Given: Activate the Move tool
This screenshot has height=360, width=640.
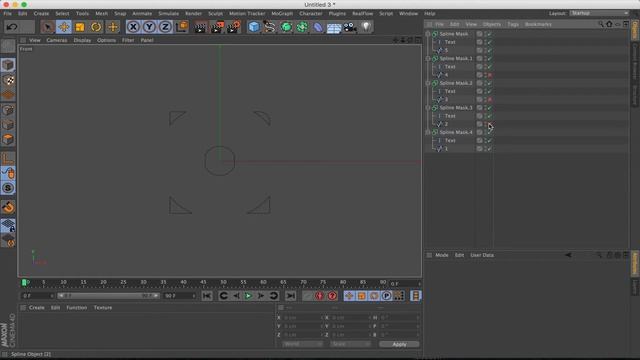Looking at the screenshot, I should [64, 27].
